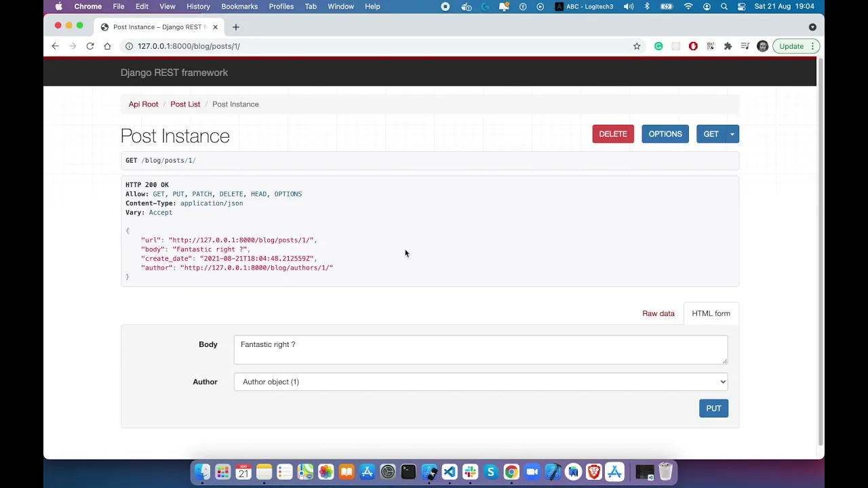
Task: Open the Author object select box
Action: coord(481,382)
